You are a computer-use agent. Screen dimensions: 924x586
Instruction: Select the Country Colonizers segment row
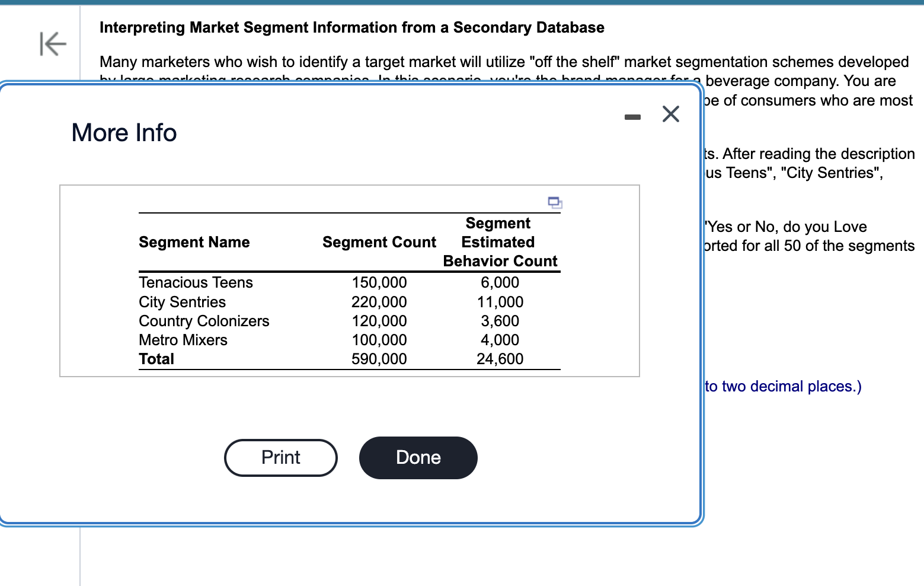click(x=204, y=321)
